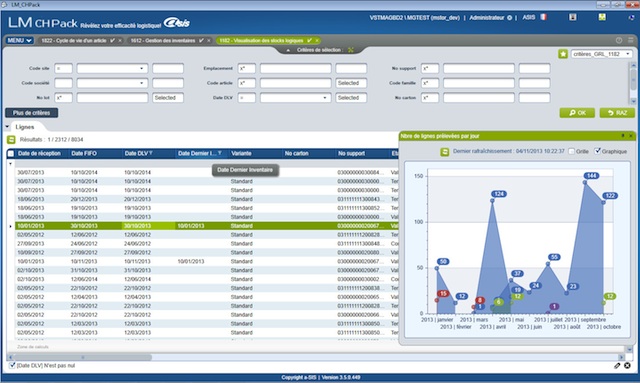Open the Code site dropdown list

coord(141,69)
